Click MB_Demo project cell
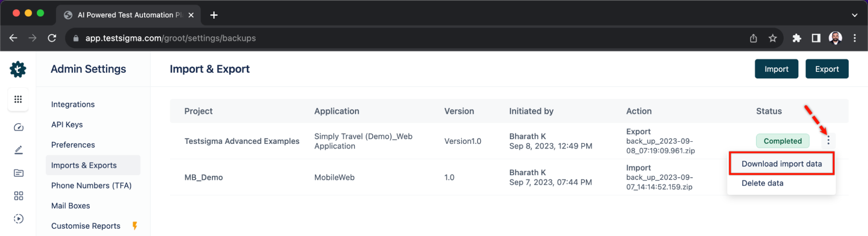 204,177
